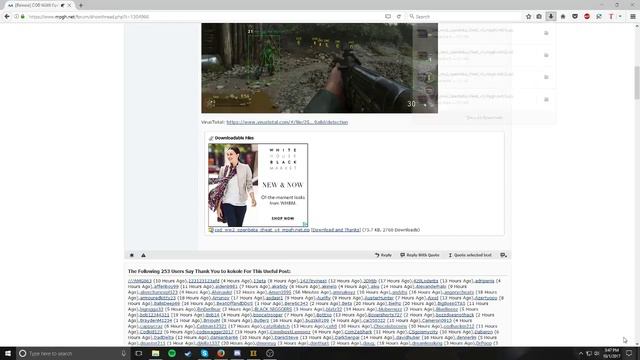Show hidden system tray icons
Image resolution: width=640 pixels, height=360 pixels.
pyautogui.click(x=581, y=353)
